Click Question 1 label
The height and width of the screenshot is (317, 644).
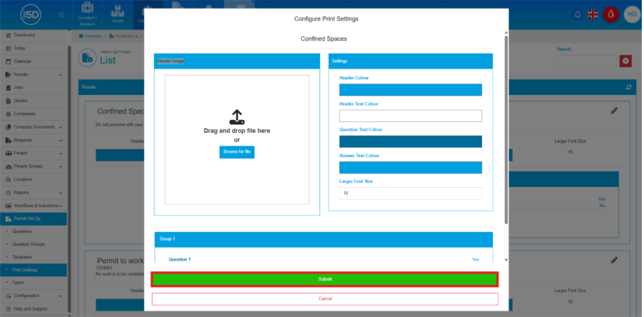click(180, 259)
